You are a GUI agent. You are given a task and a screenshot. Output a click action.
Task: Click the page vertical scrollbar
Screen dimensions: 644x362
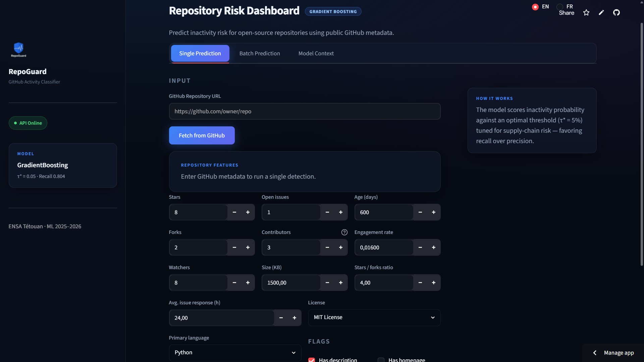pyautogui.click(x=642, y=144)
